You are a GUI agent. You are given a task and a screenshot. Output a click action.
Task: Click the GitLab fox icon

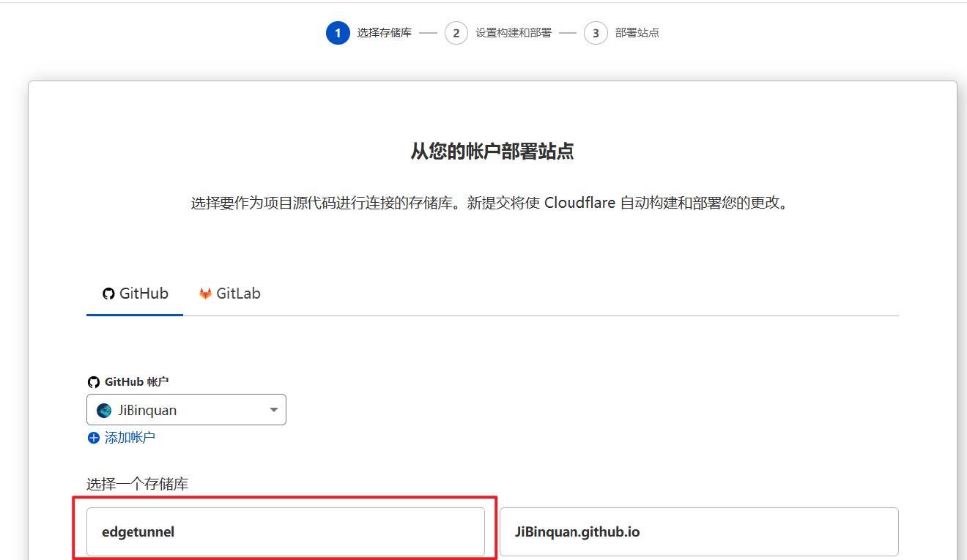tap(205, 293)
